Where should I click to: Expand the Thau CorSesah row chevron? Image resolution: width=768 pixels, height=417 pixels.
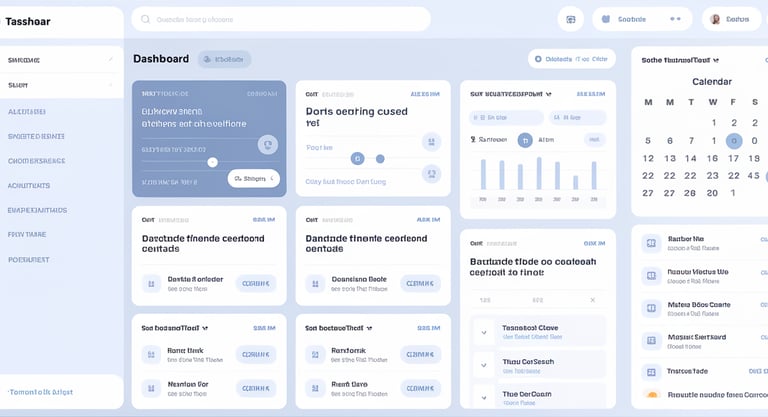point(484,365)
